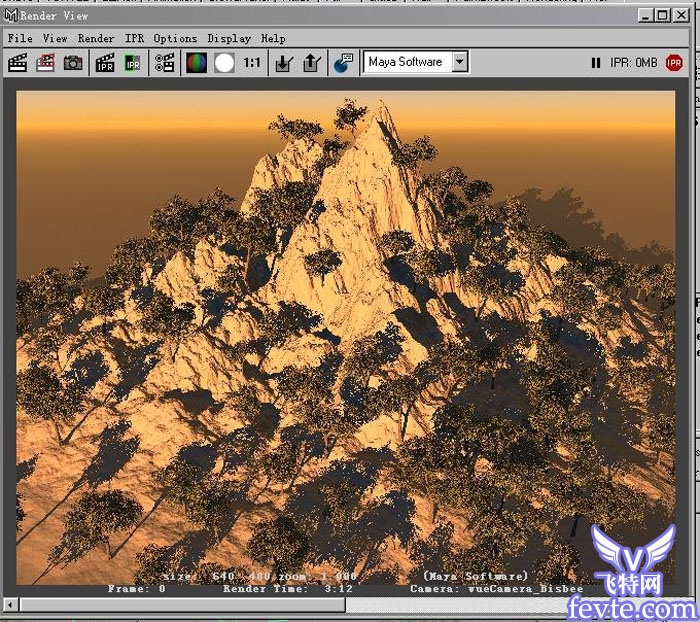The width and height of the screenshot is (700, 622).
Task: Start IPR render with IPR clapperboard icon
Action: 105,63
